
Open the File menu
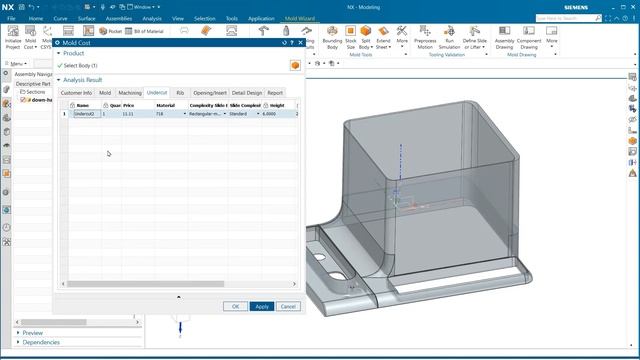click(11, 18)
